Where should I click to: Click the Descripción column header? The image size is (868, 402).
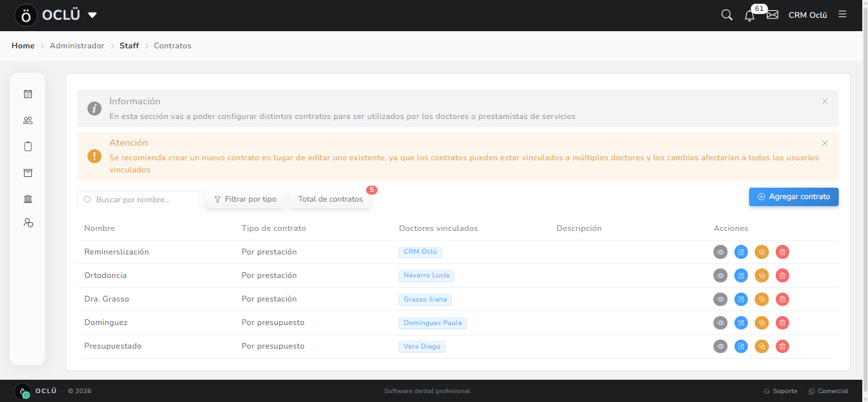[x=579, y=228]
